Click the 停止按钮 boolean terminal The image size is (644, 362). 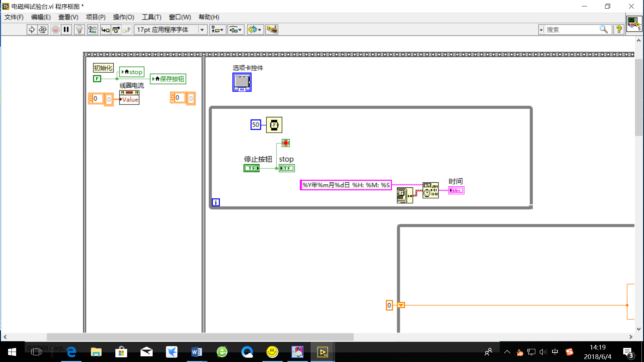point(252,168)
